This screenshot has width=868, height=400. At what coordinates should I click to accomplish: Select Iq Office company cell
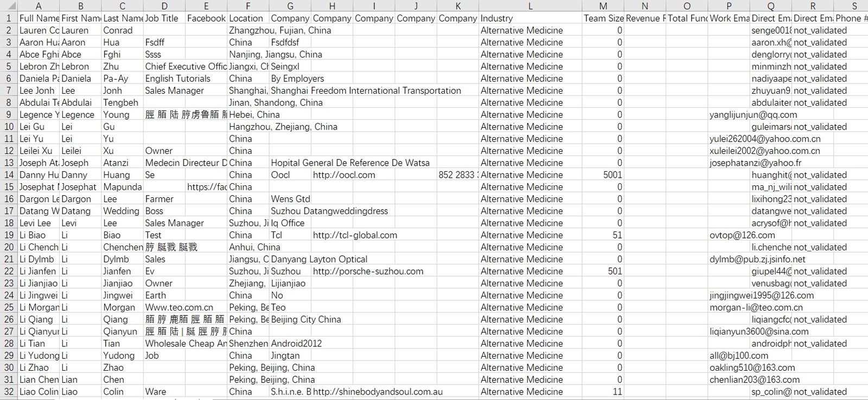[290, 223]
